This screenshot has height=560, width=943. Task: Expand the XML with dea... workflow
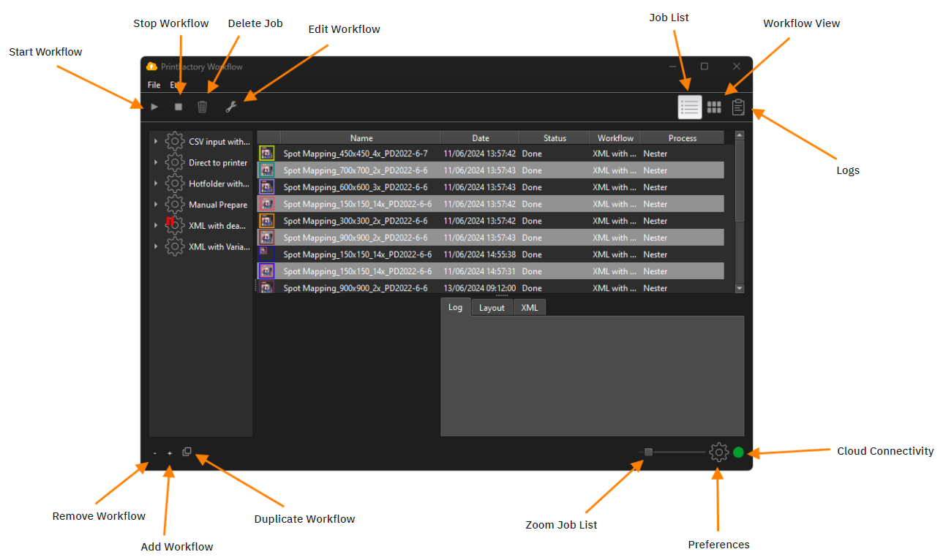pos(156,225)
